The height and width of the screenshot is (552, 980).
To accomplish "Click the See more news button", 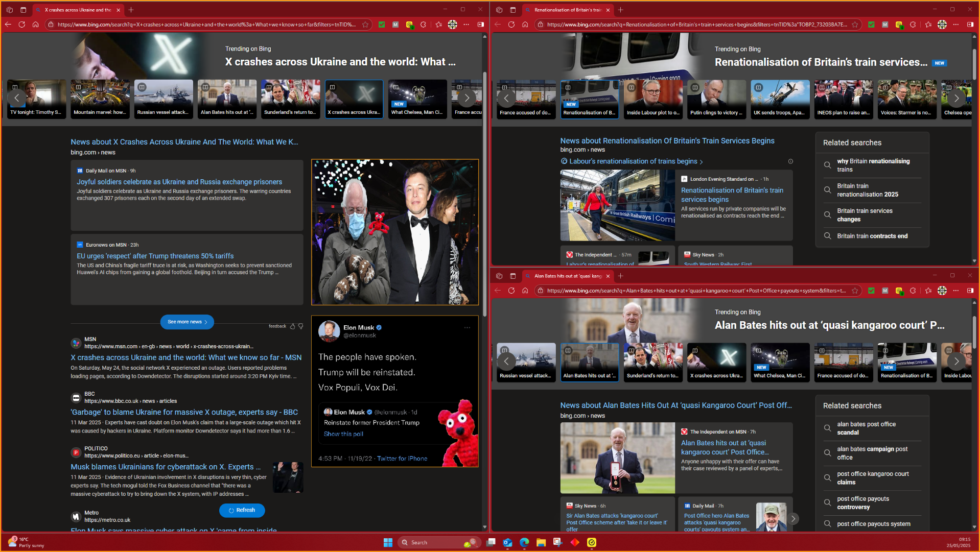I will pyautogui.click(x=187, y=322).
